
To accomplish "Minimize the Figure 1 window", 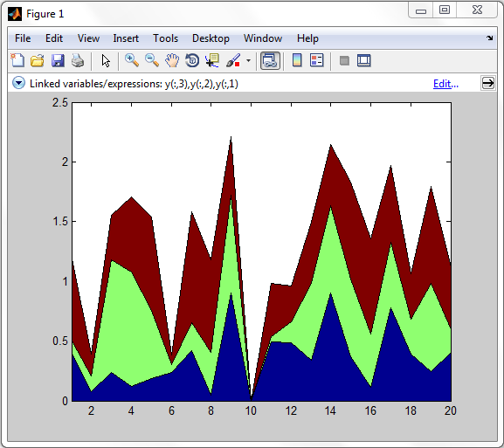I will point(421,10).
